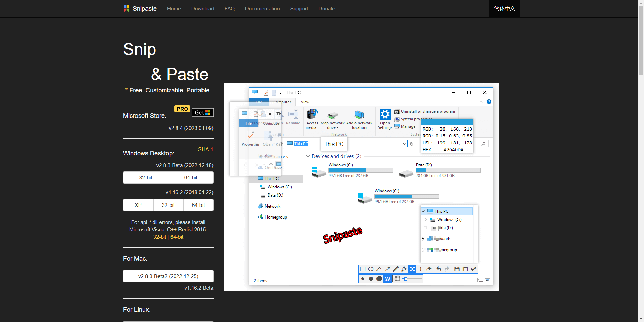Click the 'Free. Customizable. Portable.' tagline
The width and height of the screenshot is (644, 322).
pos(170,90)
